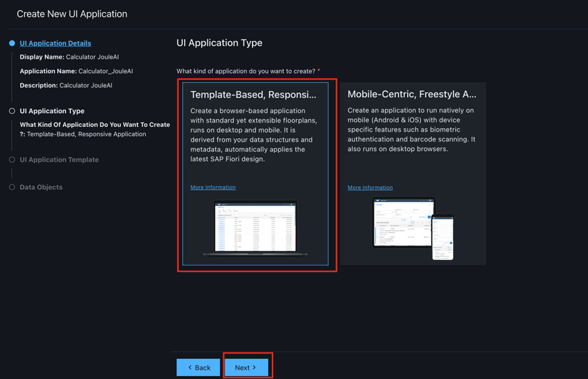The width and height of the screenshot is (588, 379).
Task: Click the filled blue circle beside UI Application Details
Action: point(12,44)
